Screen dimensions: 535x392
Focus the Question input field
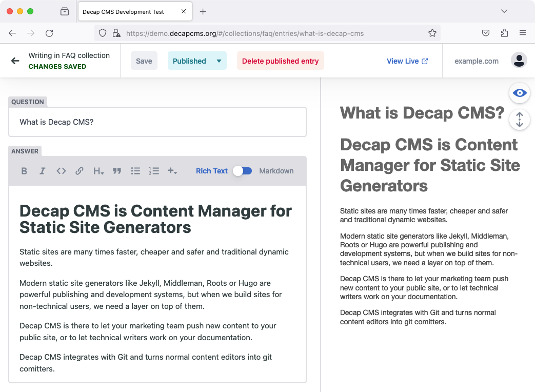(157, 122)
